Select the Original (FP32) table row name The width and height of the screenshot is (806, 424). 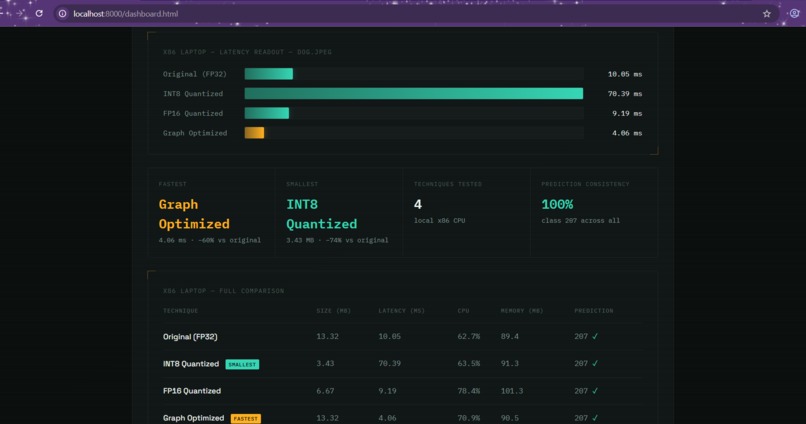(190, 337)
